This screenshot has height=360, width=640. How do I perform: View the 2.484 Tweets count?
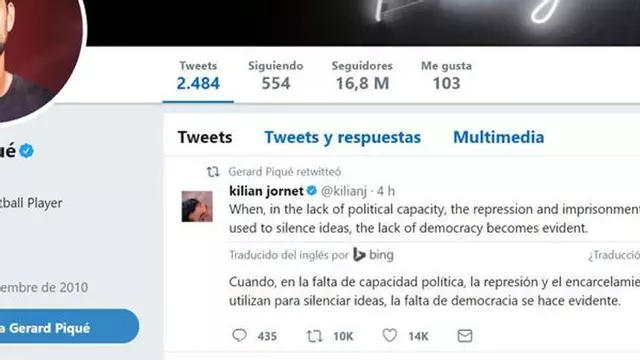198,76
